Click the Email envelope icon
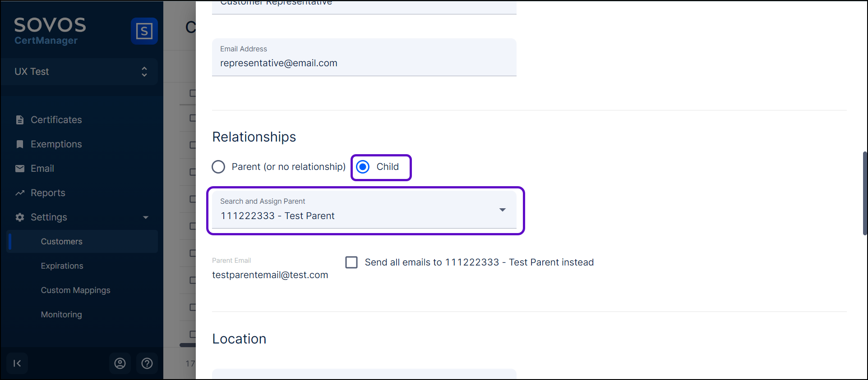Viewport: 868px width, 380px height. tap(20, 169)
